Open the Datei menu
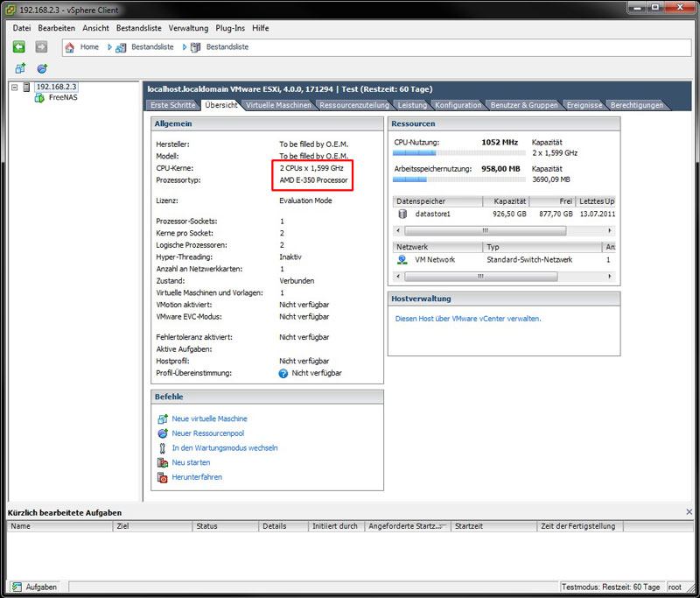 [22, 28]
